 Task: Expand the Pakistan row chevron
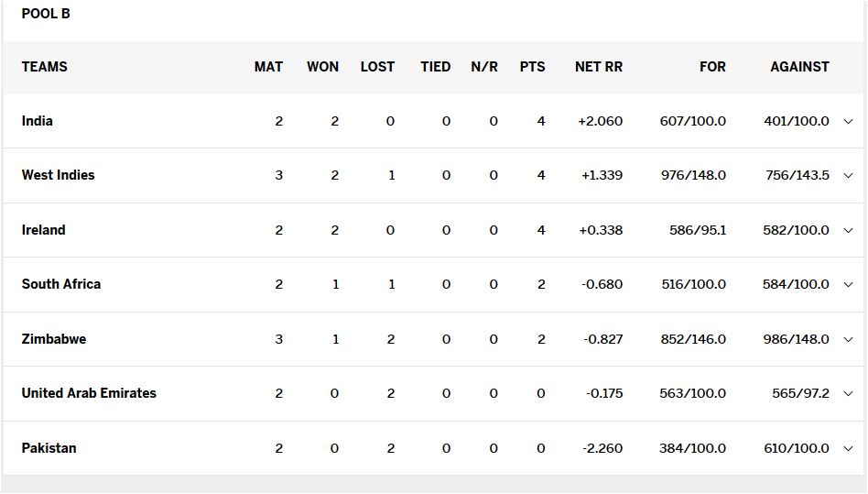point(848,448)
